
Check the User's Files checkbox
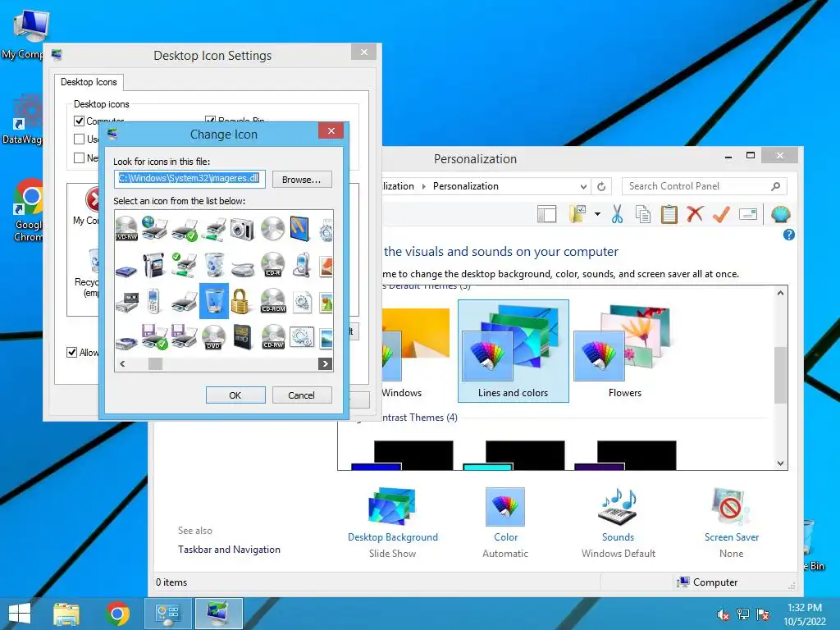pos(79,139)
